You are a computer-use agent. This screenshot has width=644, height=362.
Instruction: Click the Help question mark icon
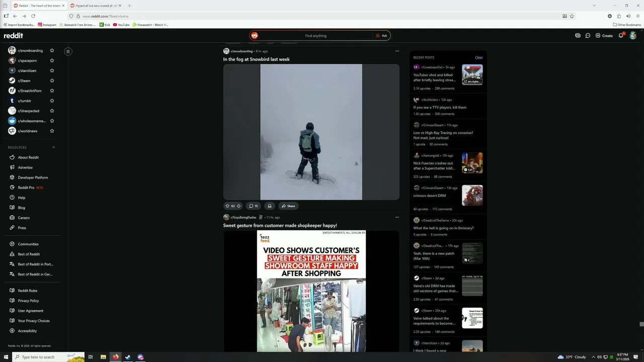coord(12,198)
